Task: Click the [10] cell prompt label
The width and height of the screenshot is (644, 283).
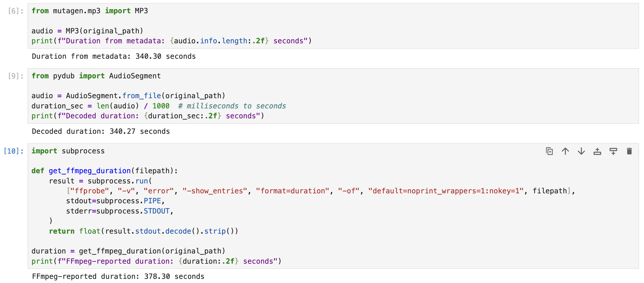Action: click(x=14, y=151)
